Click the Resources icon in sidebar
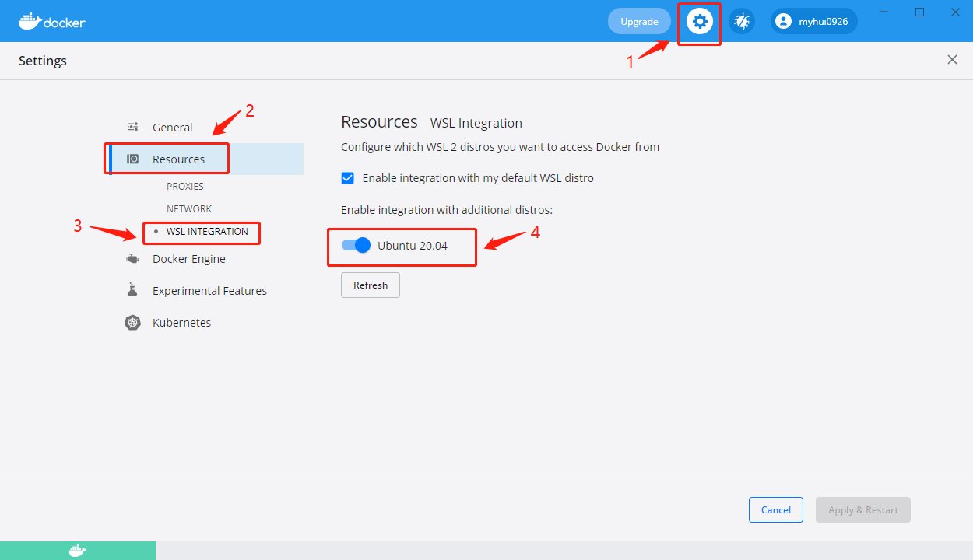The width and height of the screenshot is (973, 560). [x=133, y=159]
